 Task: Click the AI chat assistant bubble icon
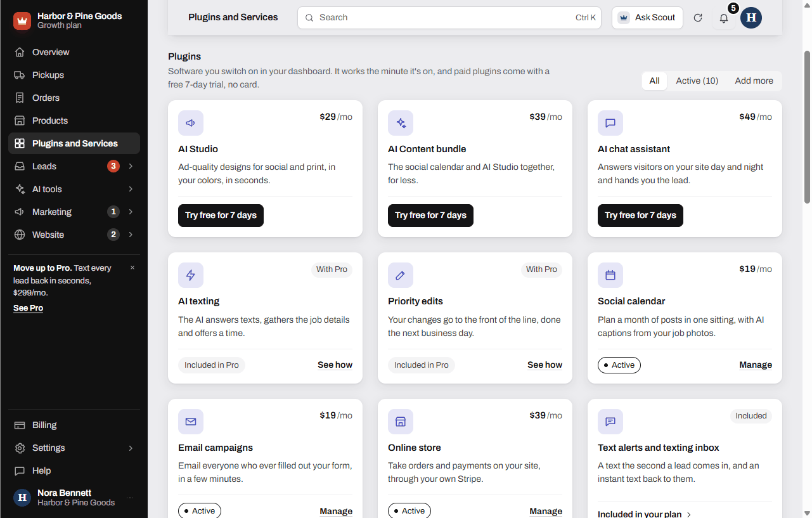pos(610,123)
